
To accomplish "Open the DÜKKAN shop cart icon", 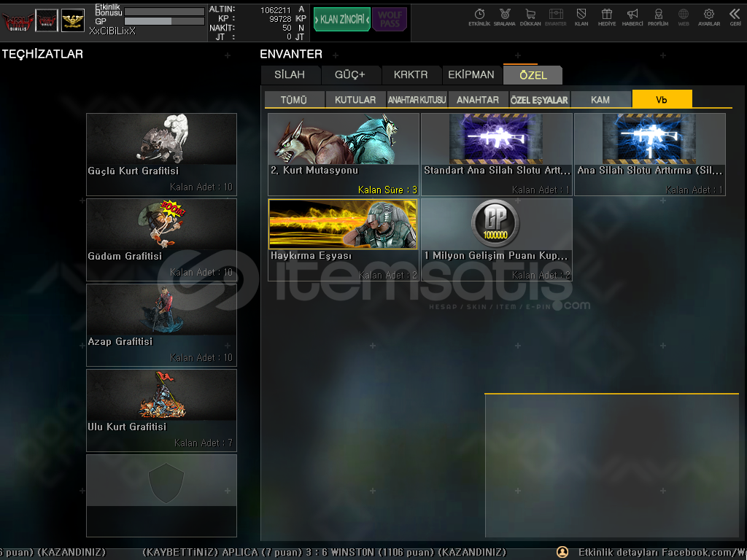I will point(530,17).
